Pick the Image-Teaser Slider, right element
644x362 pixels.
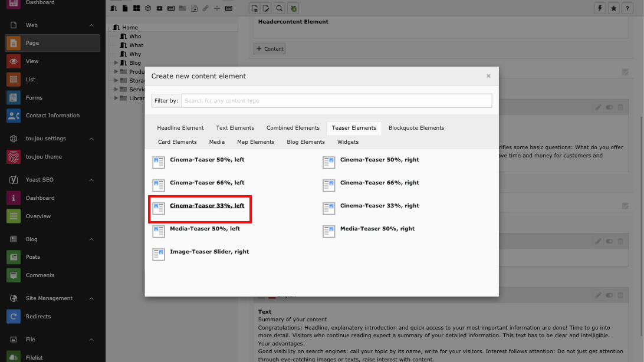[x=209, y=252]
